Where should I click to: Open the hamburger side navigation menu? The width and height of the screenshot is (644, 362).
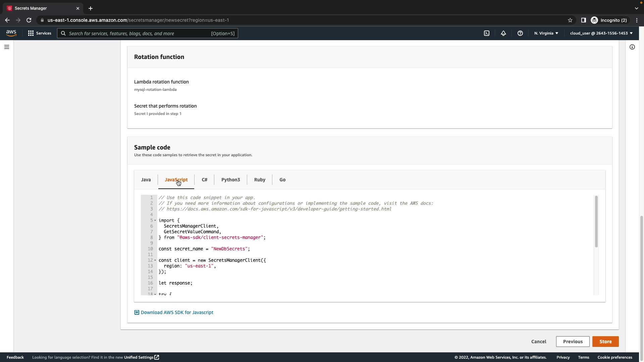coord(7,47)
